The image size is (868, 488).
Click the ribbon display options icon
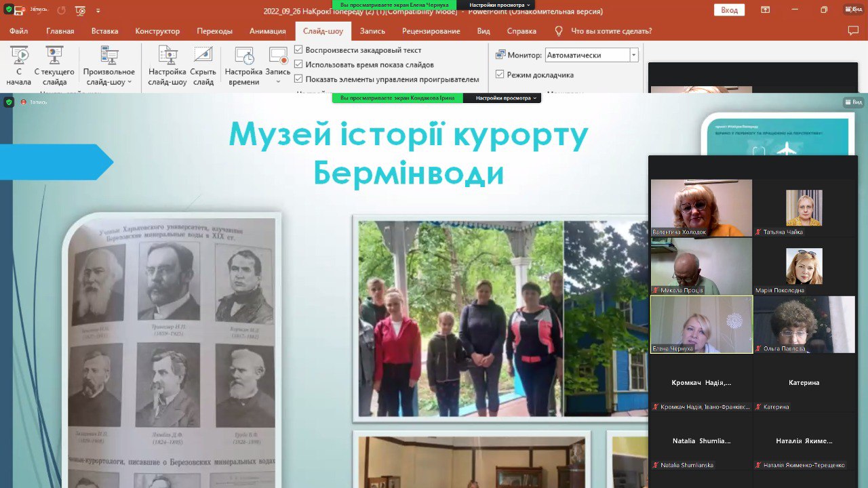(x=765, y=10)
